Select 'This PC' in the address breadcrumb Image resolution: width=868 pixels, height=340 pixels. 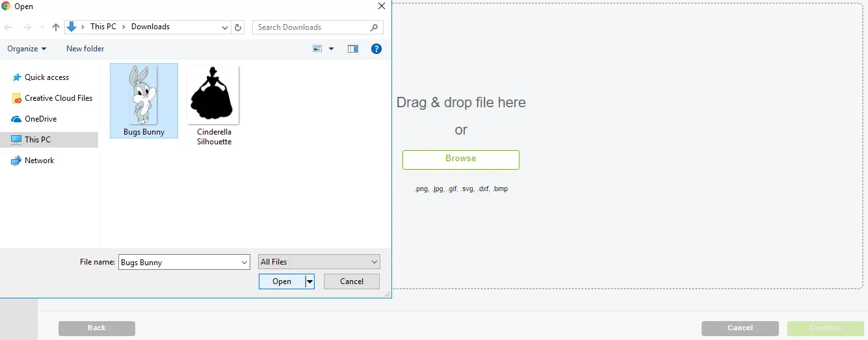point(103,27)
